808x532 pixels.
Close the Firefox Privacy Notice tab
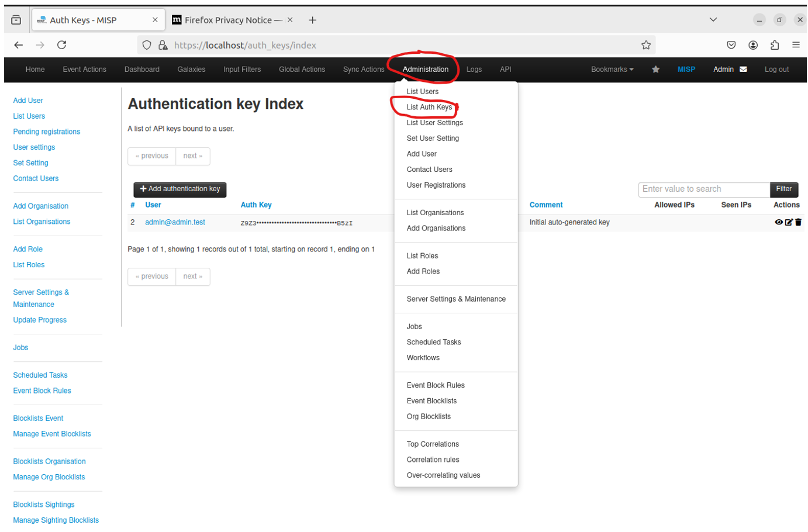[290, 20]
